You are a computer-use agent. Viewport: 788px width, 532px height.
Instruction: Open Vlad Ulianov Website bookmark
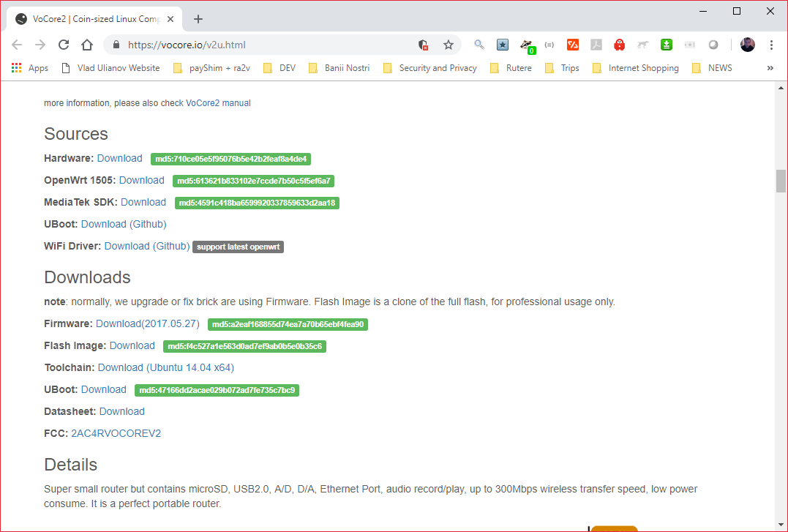110,68
